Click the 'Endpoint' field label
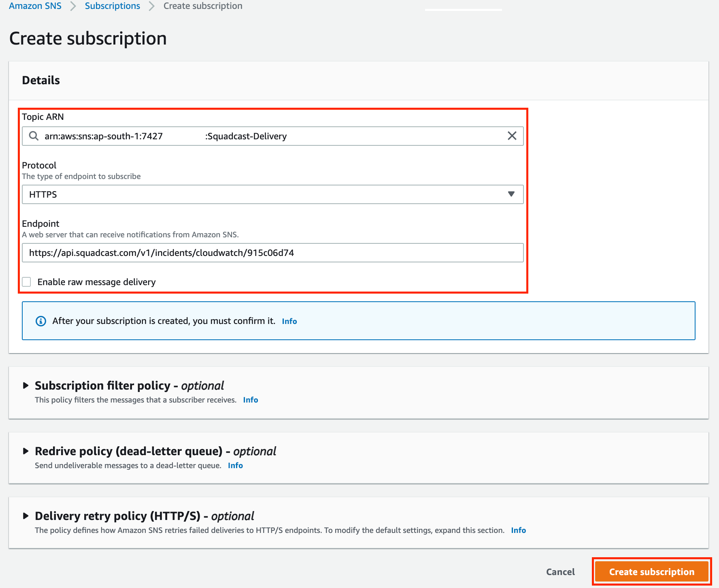This screenshot has height=588, width=719. 40,224
